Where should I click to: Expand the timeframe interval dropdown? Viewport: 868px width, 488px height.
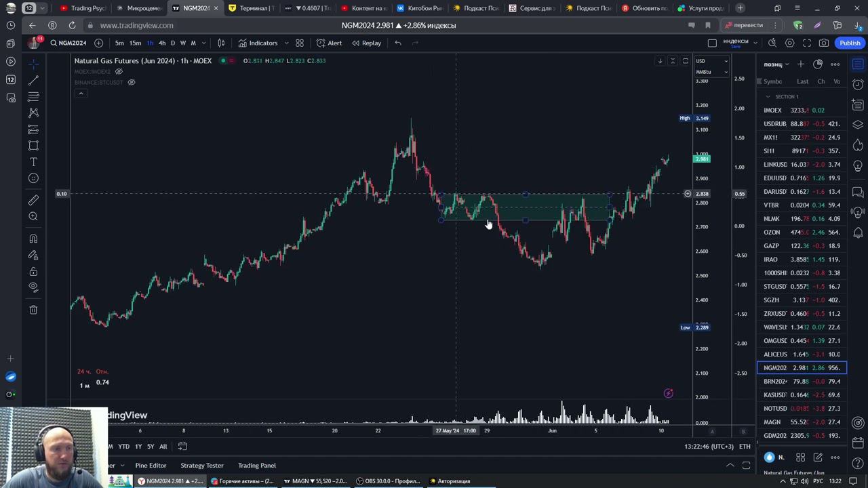click(203, 43)
